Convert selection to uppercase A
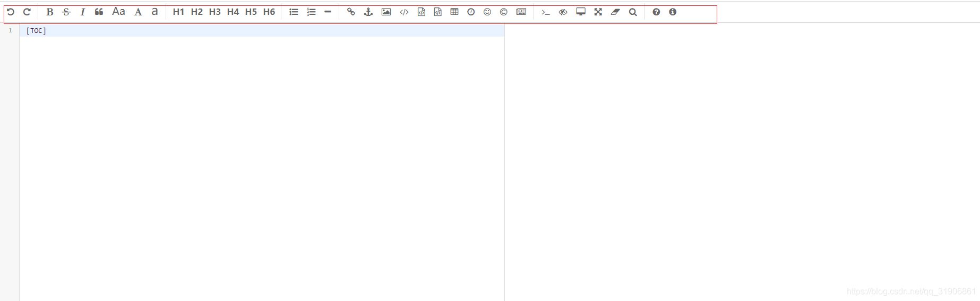This screenshot has width=980, height=301. [x=138, y=12]
